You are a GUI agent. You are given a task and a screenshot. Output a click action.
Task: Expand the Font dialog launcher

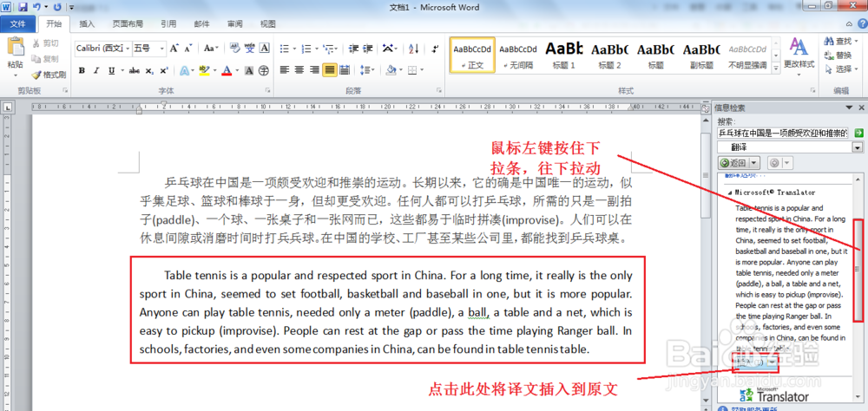click(268, 90)
